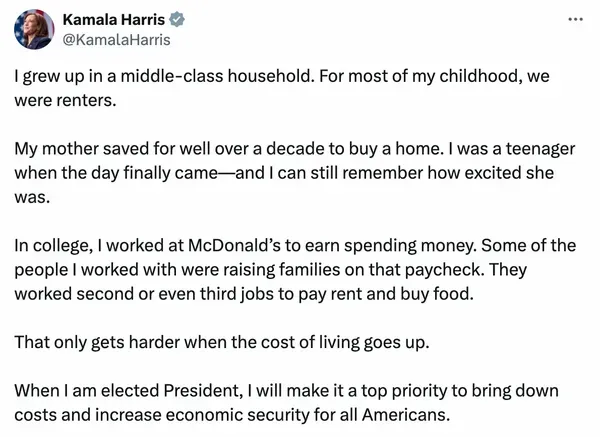Open the three-dot more options menu
600x437 pixels.
click(x=576, y=19)
